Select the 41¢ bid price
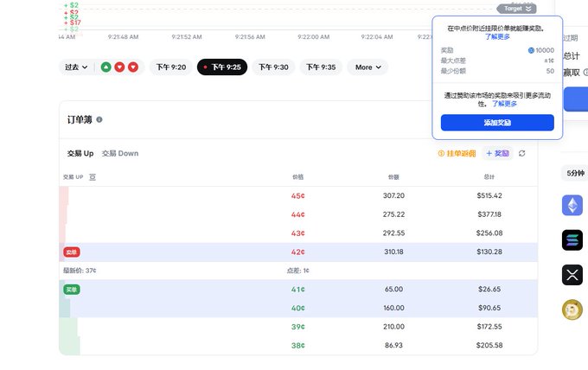This screenshot has height=370, width=588. [x=297, y=290]
